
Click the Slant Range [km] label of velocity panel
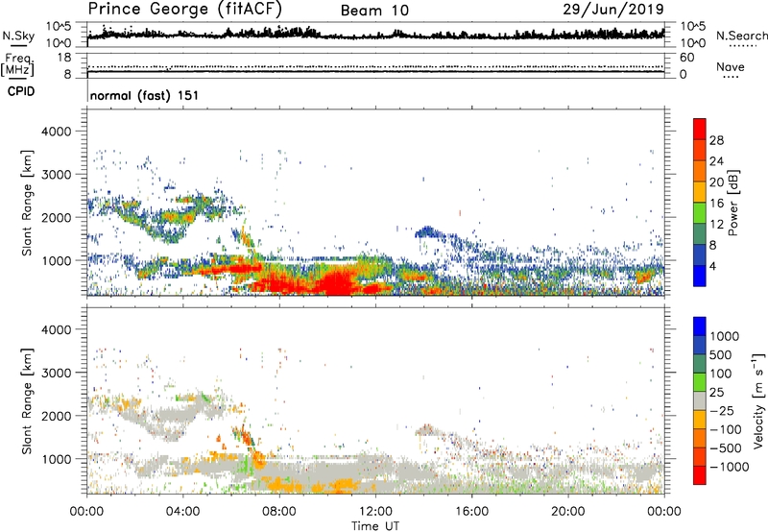pyautogui.click(x=27, y=400)
